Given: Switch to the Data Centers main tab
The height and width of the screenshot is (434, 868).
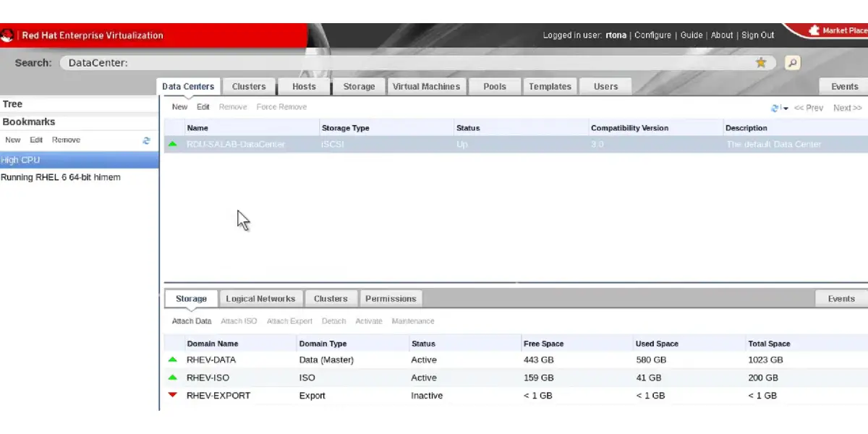Looking at the screenshot, I should (188, 87).
